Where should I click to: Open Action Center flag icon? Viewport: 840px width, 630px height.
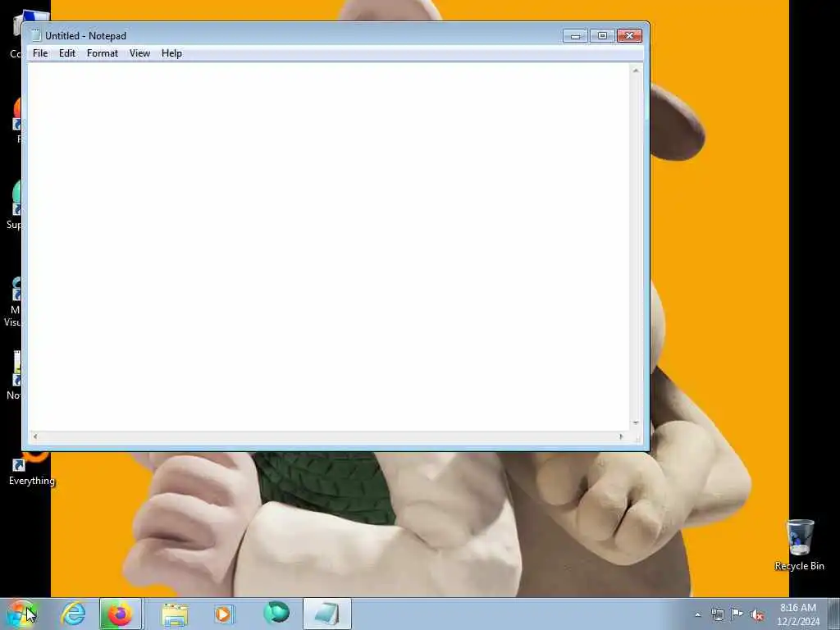(x=737, y=614)
